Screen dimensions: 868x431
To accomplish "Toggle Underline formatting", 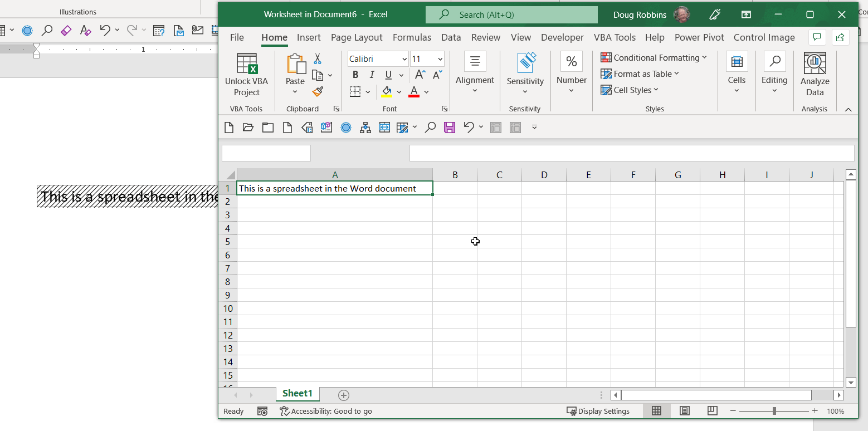I will [388, 75].
